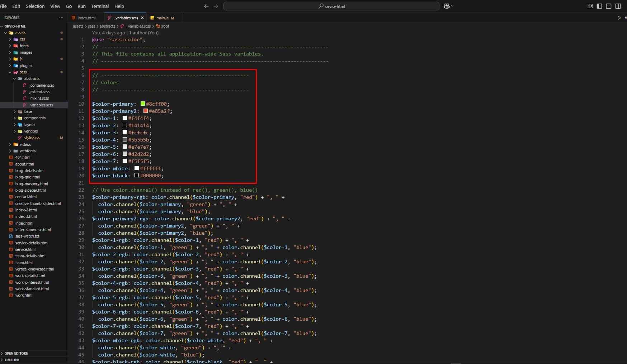Image resolution: width=627 pixels, height=364 pixels.
Task: Click the #5b5b5b color swatch
Action: click(x=125, y=140)
